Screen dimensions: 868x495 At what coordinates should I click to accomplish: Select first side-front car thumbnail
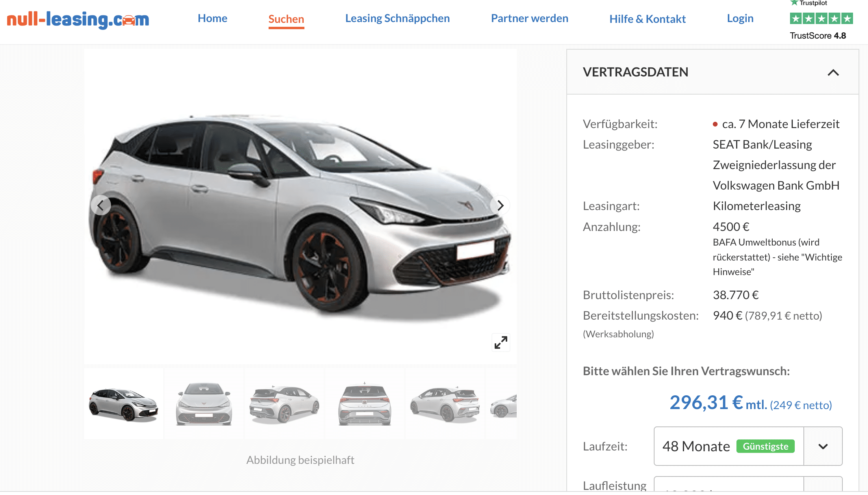(x=124, y=404)
